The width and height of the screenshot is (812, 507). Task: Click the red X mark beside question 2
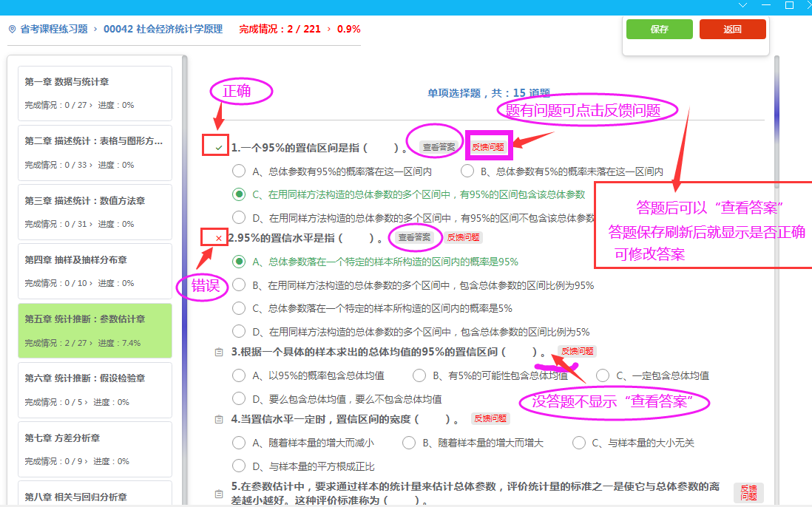(219, 239)
